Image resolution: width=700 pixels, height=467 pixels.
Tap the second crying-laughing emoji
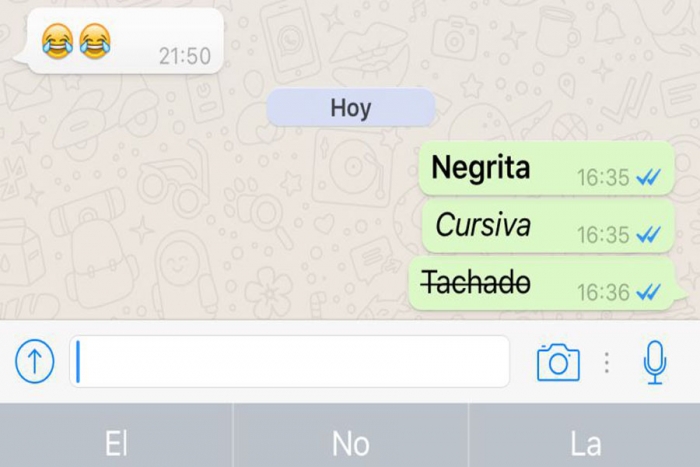click(x=95, y=42)
